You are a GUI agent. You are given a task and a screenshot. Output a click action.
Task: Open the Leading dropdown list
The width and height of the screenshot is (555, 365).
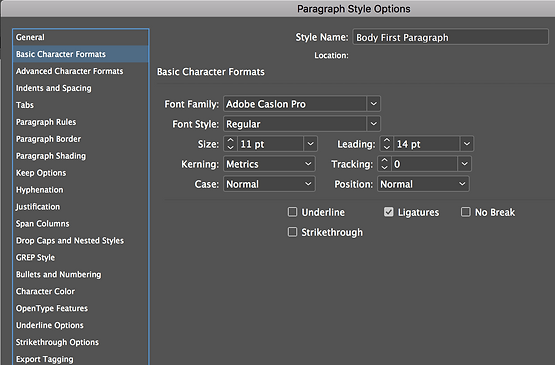[x=467, y=144]
